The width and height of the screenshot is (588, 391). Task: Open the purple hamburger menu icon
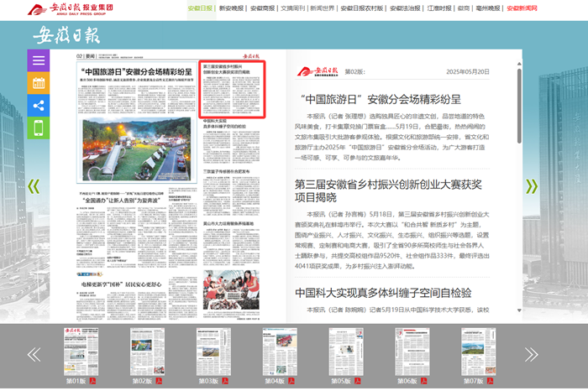(x=38, y=60)
